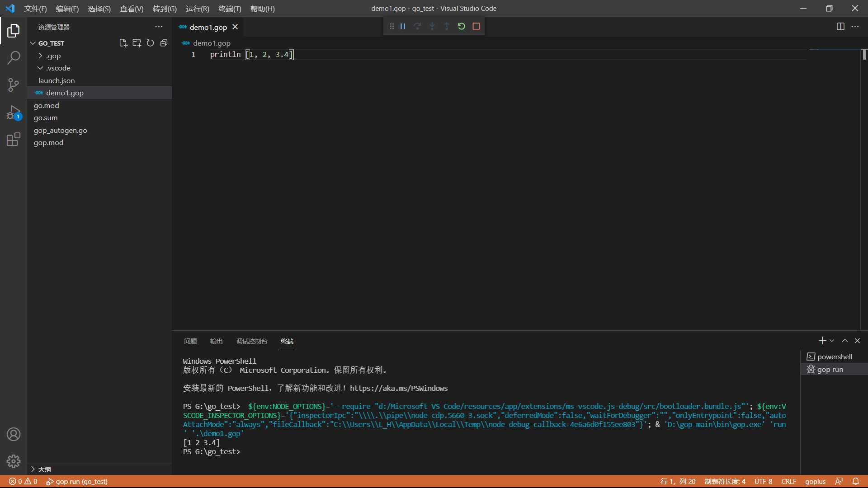Click the debug Step Over button
868x488 pixels.
coord(417,26)
